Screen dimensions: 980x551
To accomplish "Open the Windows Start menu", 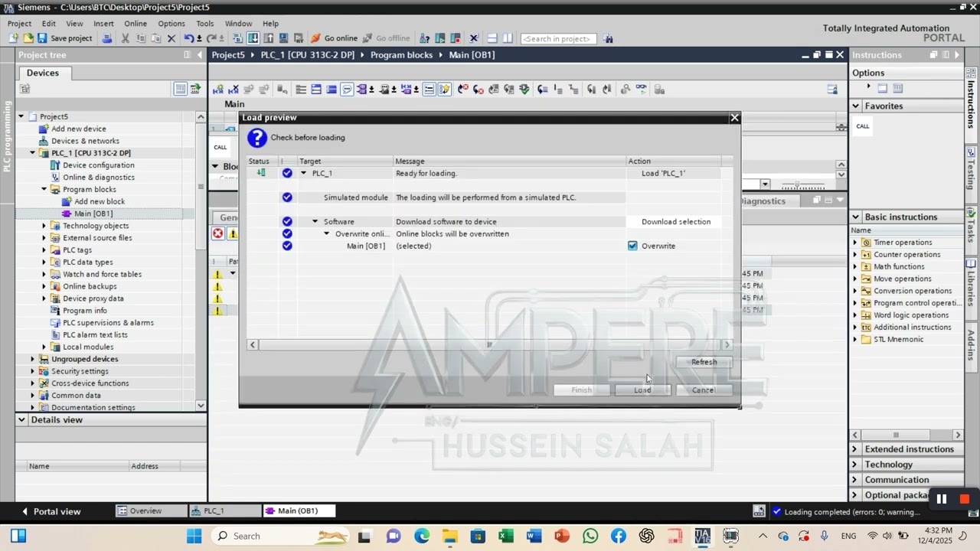I will point(194,536).
